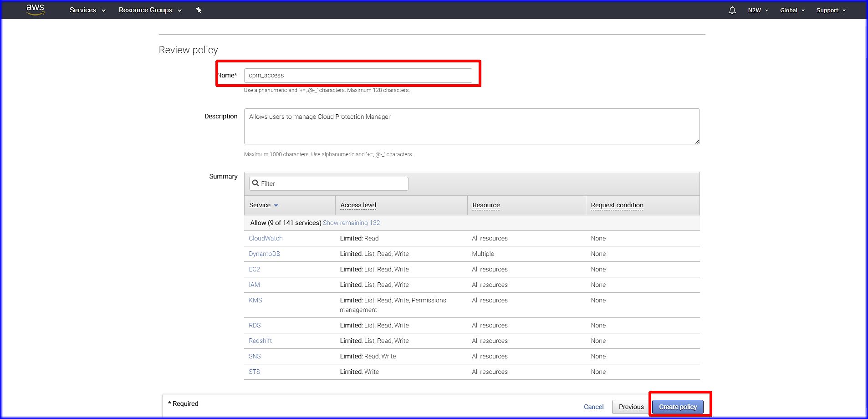Image resolution: width=868 pixels, height=419 pixels.
Task: Open the DynamoDB service link
Action: click(264, 254)
